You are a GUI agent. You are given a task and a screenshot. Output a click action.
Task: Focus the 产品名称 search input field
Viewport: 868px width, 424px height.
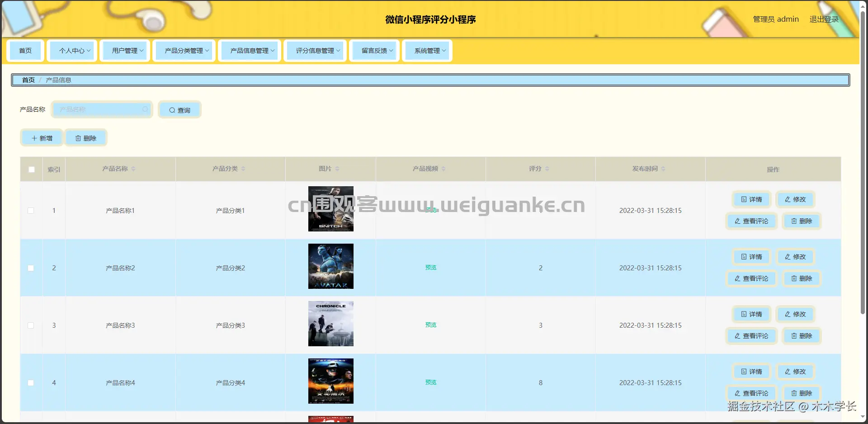102,109
